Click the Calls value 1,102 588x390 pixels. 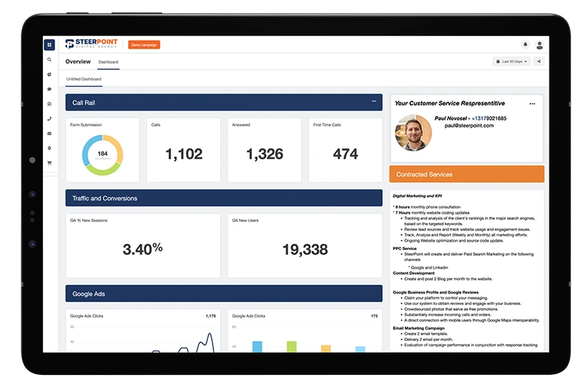coord(184,154)
